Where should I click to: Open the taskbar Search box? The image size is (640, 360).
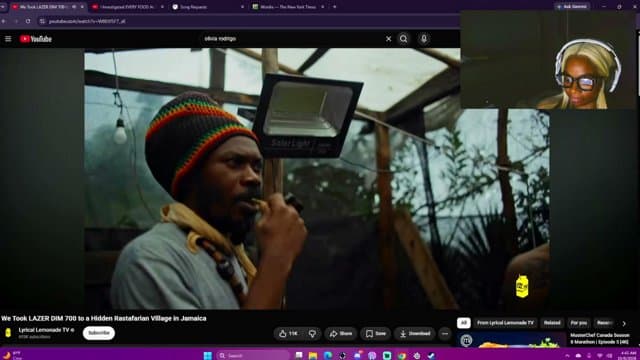253,356
